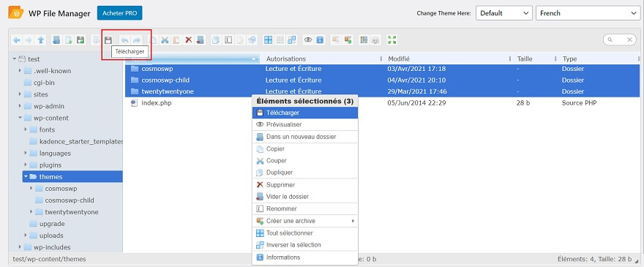Viewport: 644px width, 267px height.
Task: Expand the fonts folder arrow
Action: click(26, 129)
